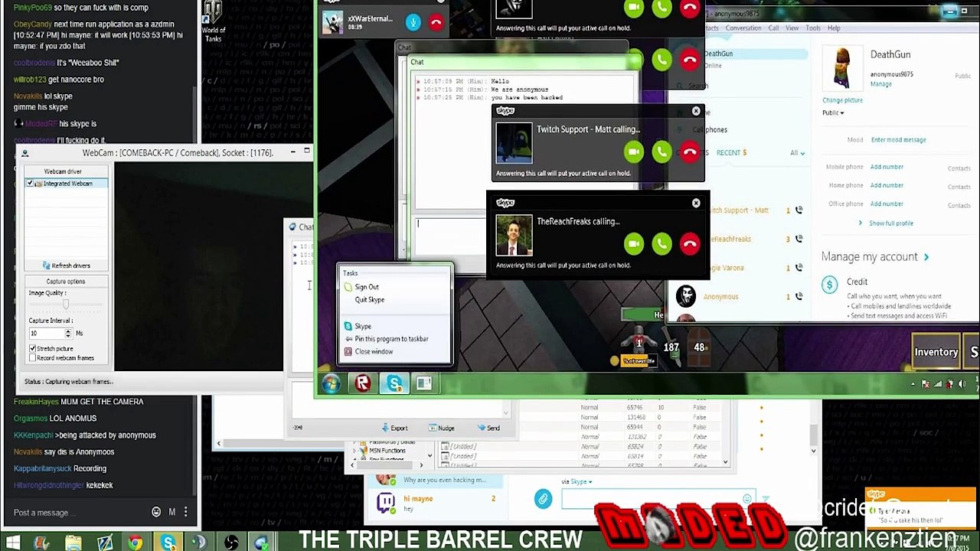This screenshot has height=551, width=980.
Task: Open the All filter dropdown beside RECENT
Action: (x=797, y=153)
